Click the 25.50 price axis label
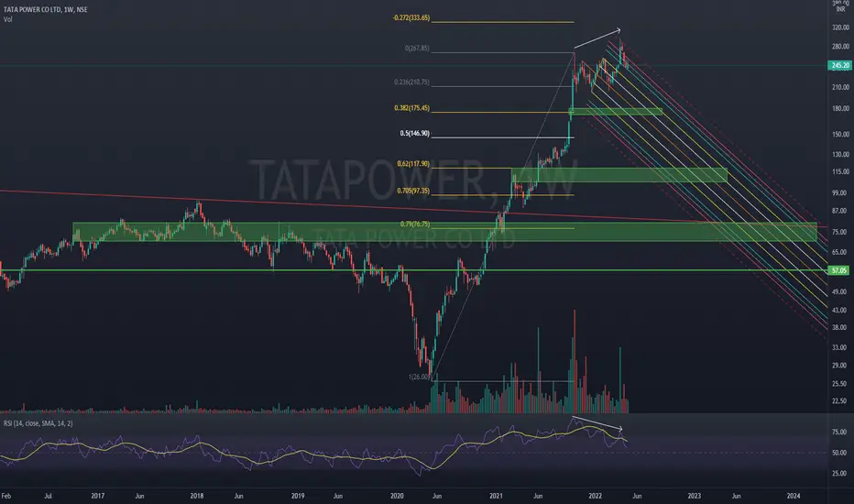Image resolution: width=854 pixels, height=504 pixels. 840,384
